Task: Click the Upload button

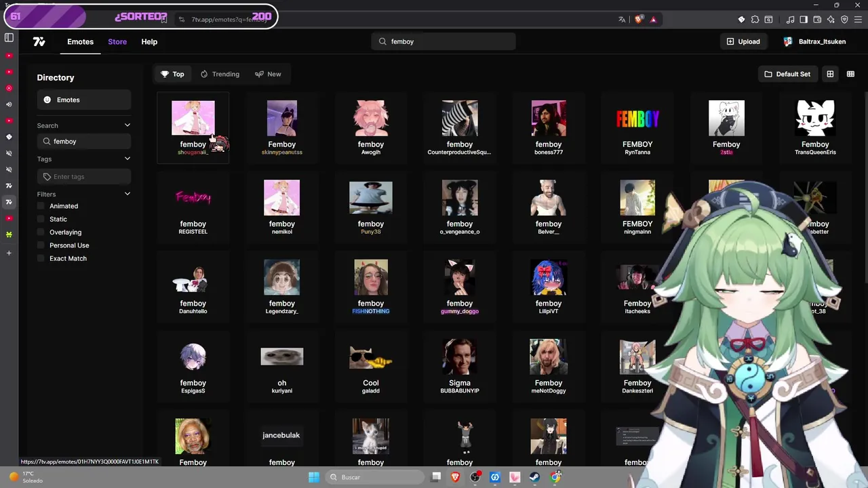Action: pos(743,41)
